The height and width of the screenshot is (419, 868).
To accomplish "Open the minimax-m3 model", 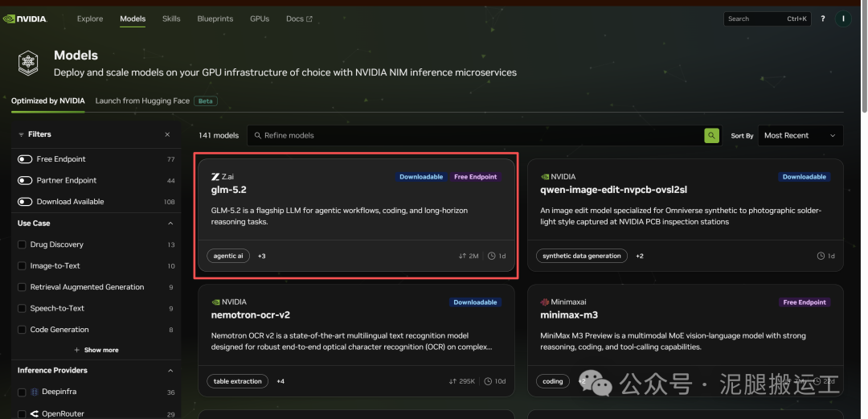I will point(569,315).
